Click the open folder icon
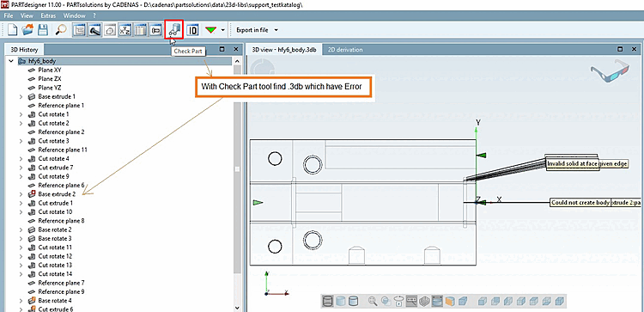Viewport: 644px width, 312px height. pyautogui.click(x=28, y=30)
